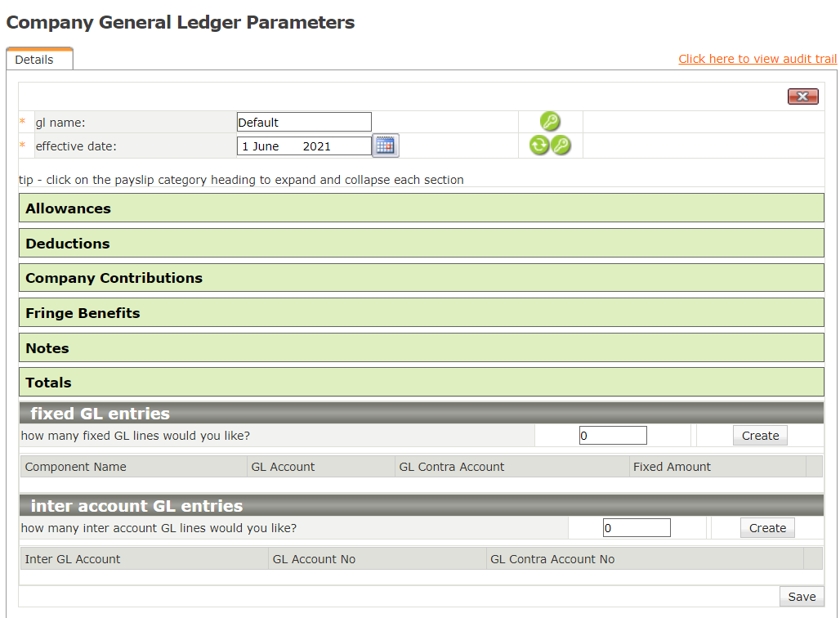Toggle the Notes section open
The height and width of the screenshot is (618, 840).
pos(47,348)
